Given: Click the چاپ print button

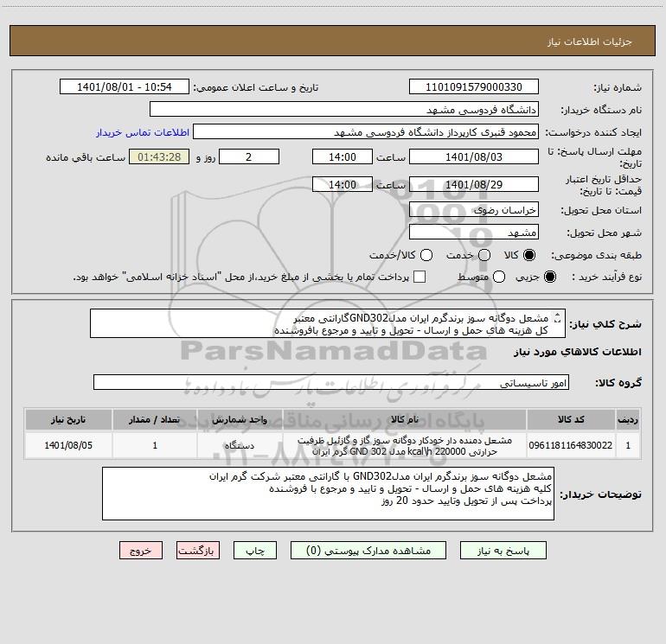Looking at the screenshot, I should (255, 551).
